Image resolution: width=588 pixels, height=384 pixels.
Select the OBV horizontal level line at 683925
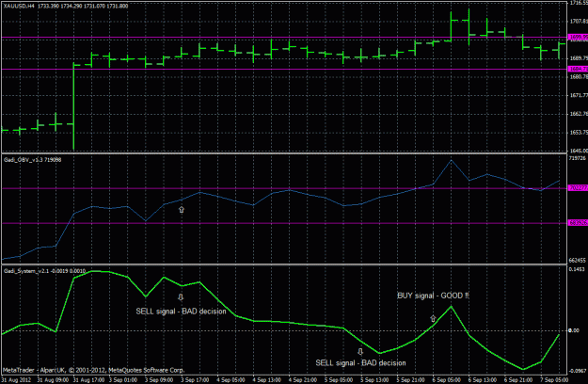(x=285, y=223)
